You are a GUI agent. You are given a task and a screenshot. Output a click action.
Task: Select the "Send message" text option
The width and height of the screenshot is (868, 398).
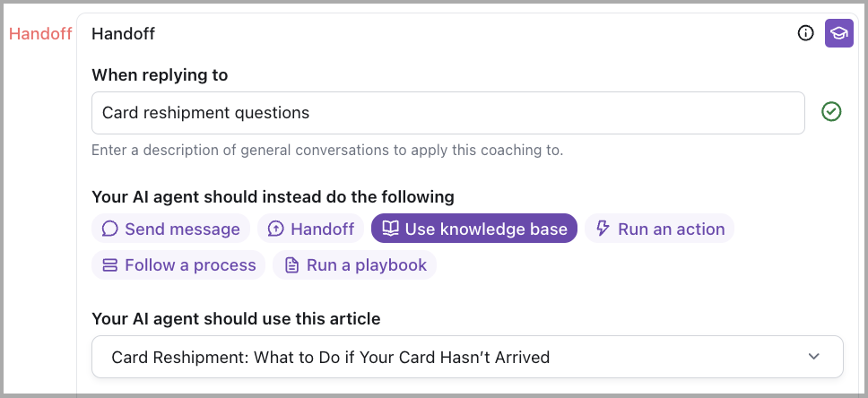click(182, 229)
